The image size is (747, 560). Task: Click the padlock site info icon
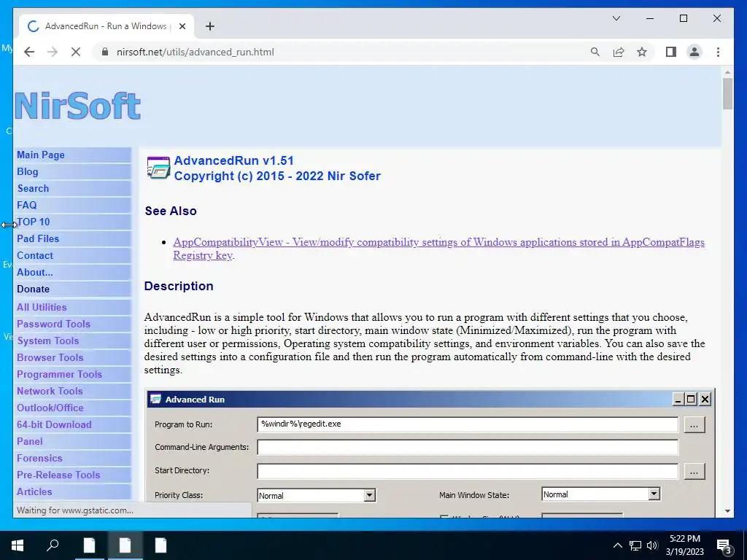click(105, 52)
